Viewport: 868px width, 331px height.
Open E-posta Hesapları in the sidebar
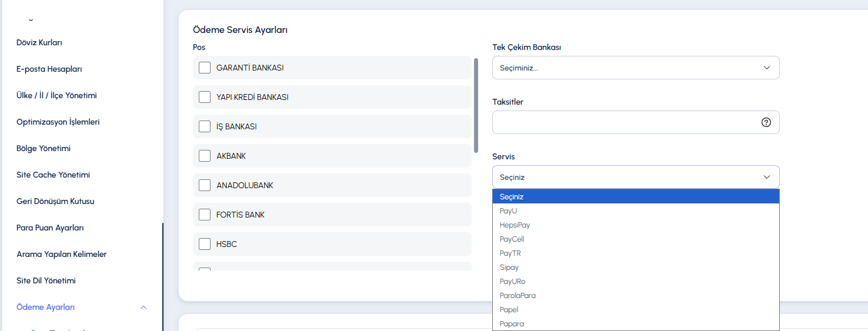pyautogui.click(x=49, y=69)
